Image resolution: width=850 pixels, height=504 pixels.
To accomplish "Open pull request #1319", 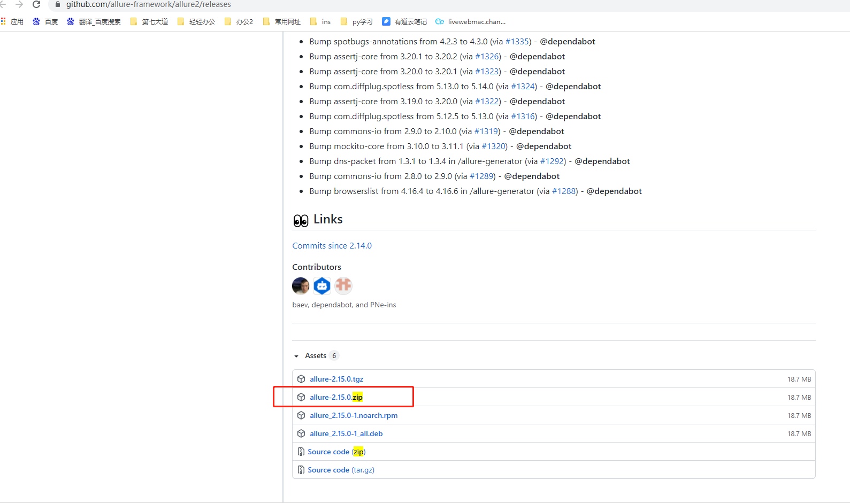I will (486, 131).
